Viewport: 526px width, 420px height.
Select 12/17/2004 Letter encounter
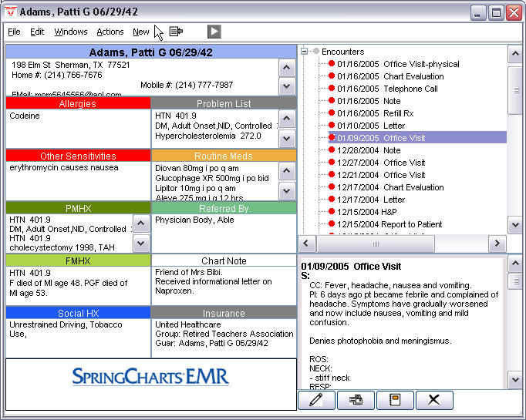366,200
